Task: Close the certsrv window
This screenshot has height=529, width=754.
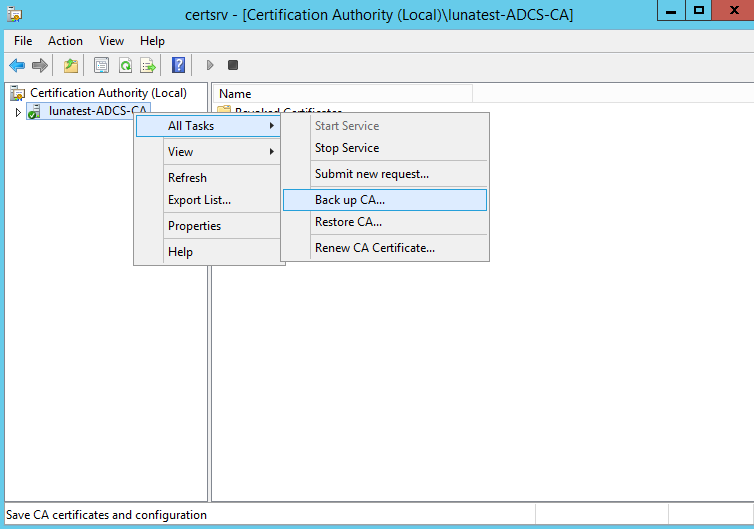Action: (x=733, y=11)
